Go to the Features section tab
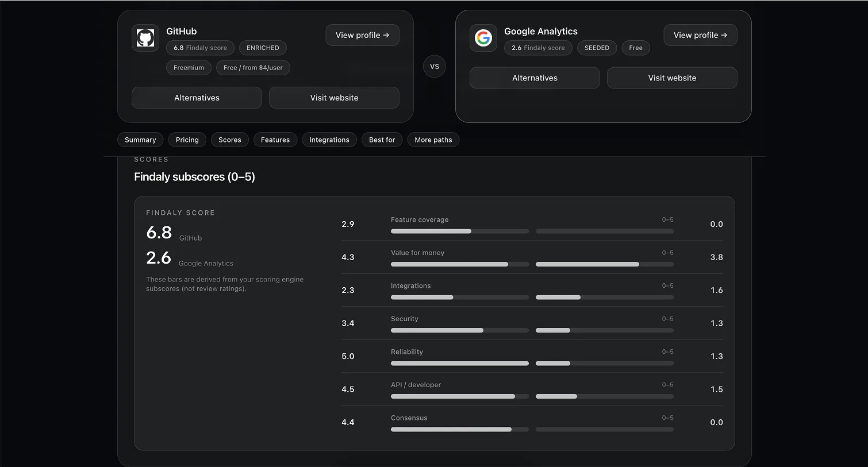 coord(275,140)
